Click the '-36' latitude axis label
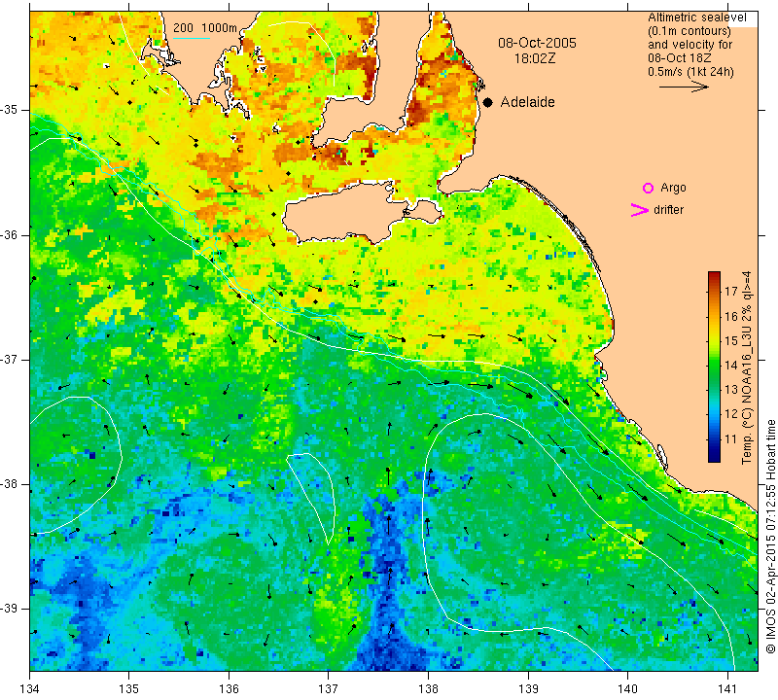 [9, 234]
